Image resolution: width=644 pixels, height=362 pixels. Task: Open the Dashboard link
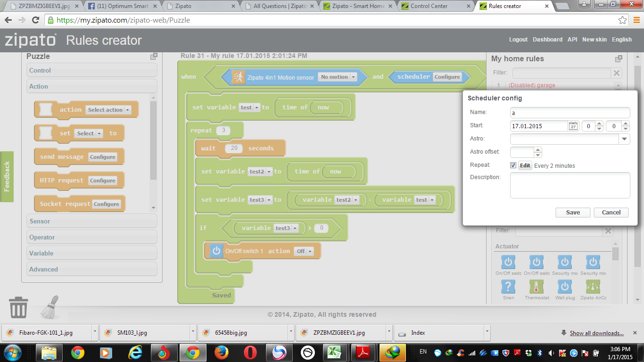point(547,40)
